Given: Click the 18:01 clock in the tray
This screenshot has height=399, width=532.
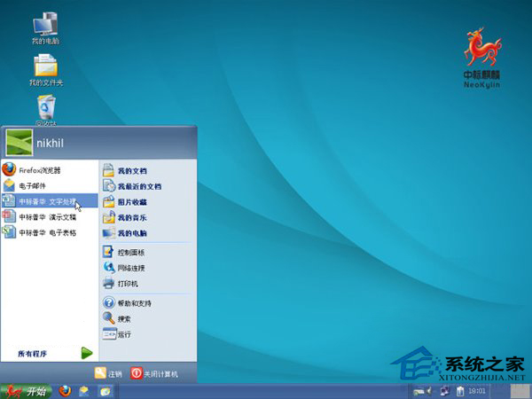Looking at the screenshot, I should tap(476, 391).
